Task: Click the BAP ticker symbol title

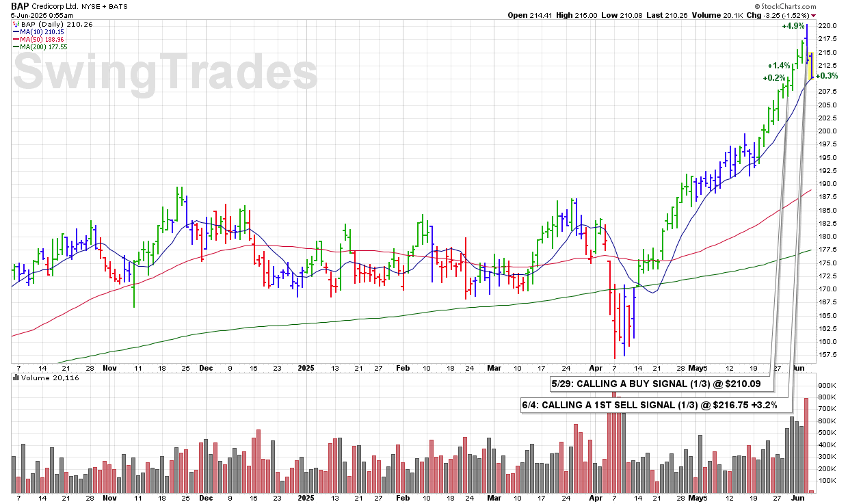Action: pos(21,5)
